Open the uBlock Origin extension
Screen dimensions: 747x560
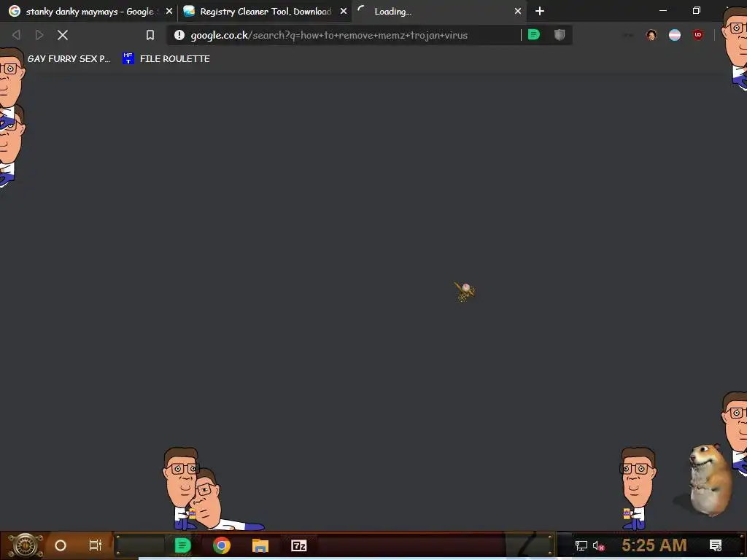pos(698,35)
